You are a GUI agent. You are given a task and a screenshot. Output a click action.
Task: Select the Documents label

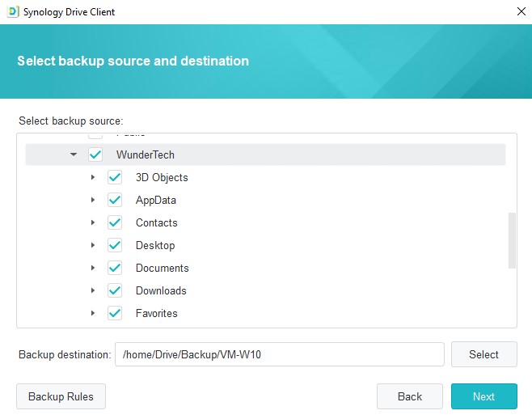coord(163,269)
